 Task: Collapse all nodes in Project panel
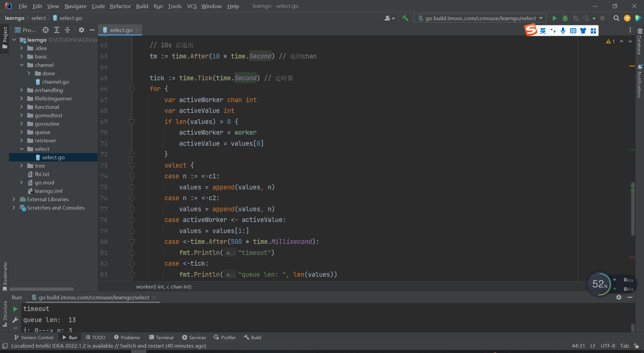pyautogui.click(x=67, y=30)
